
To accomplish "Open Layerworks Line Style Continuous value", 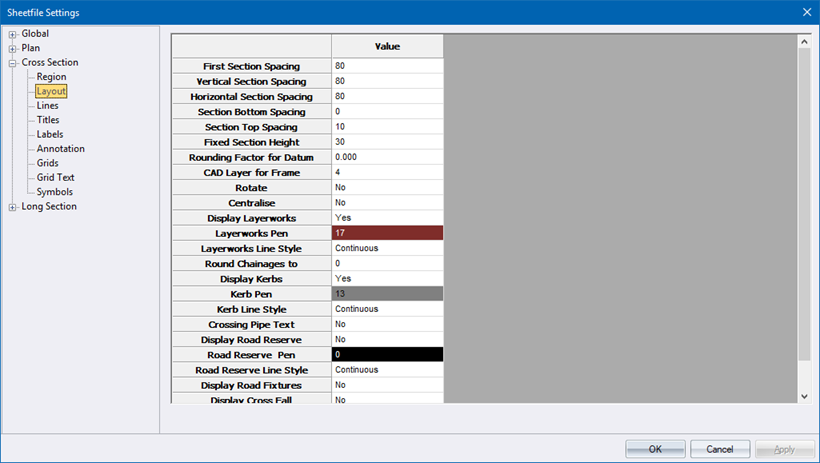I will click(x=387, y=248).
